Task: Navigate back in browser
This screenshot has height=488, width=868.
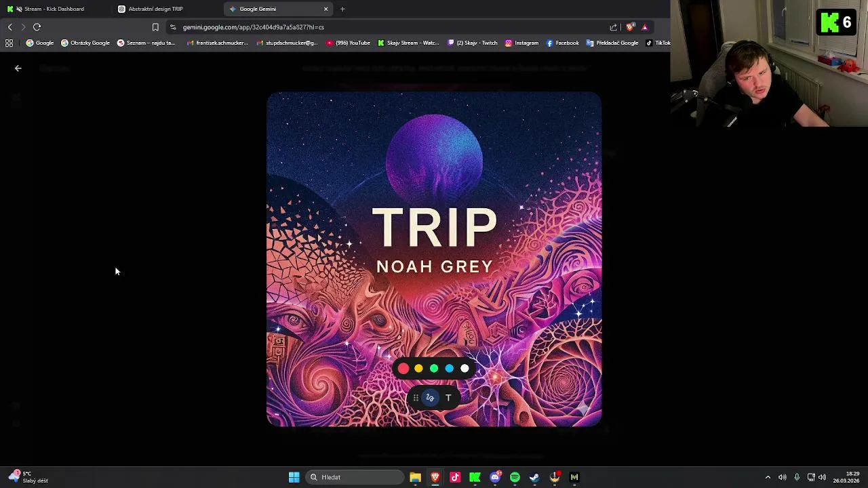Action: click(x=9, y=27)
